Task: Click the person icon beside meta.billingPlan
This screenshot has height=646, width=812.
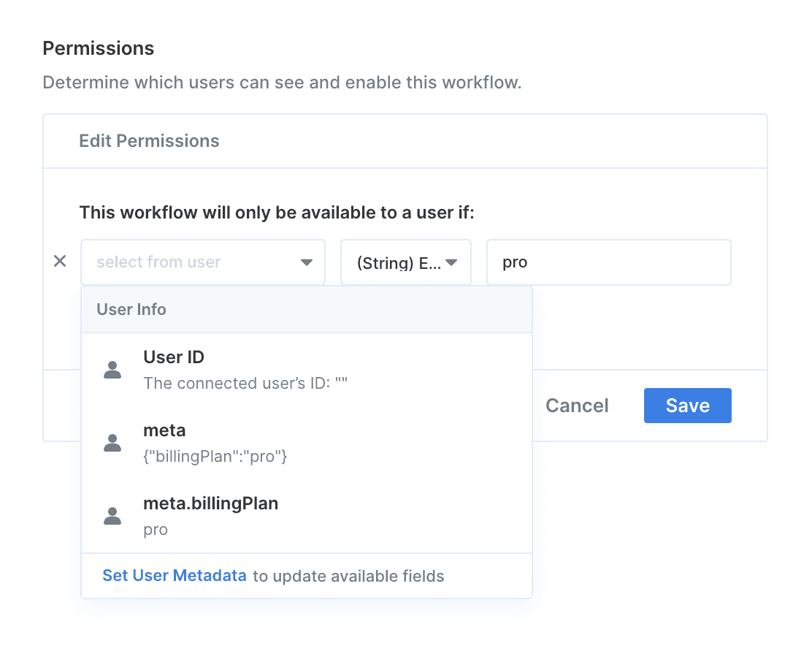Action: (x=112, y=516)
